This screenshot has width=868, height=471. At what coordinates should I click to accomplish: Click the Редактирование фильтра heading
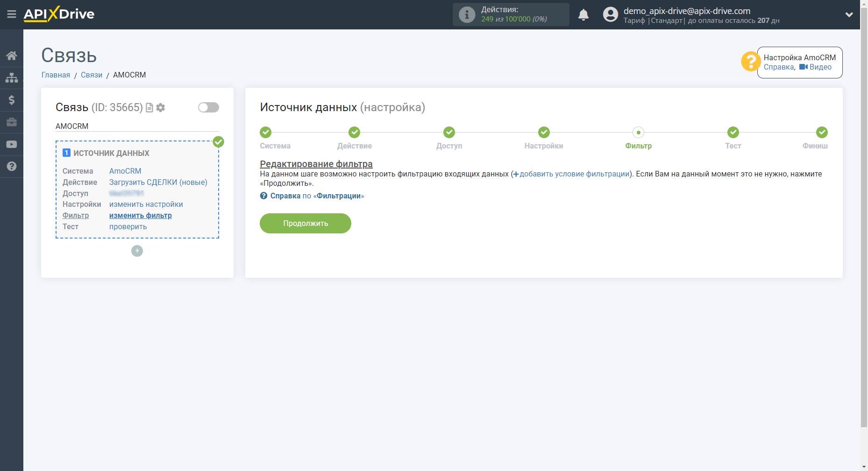tap(316, 164)
